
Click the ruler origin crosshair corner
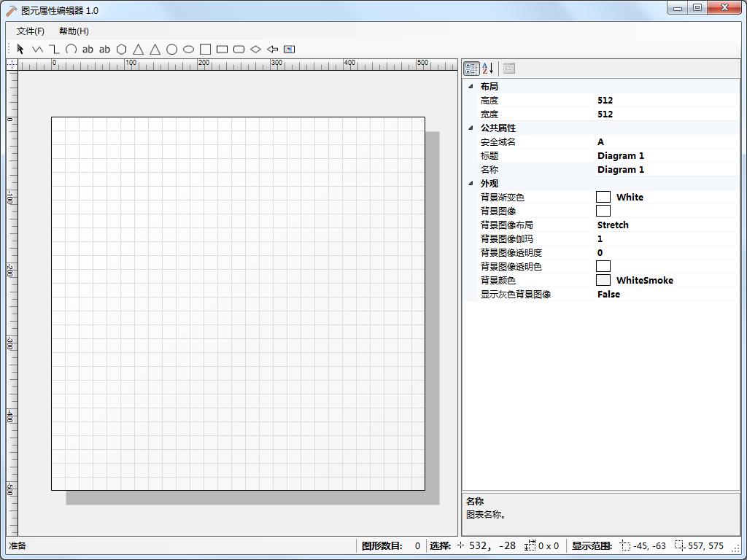tap(12, 64)
